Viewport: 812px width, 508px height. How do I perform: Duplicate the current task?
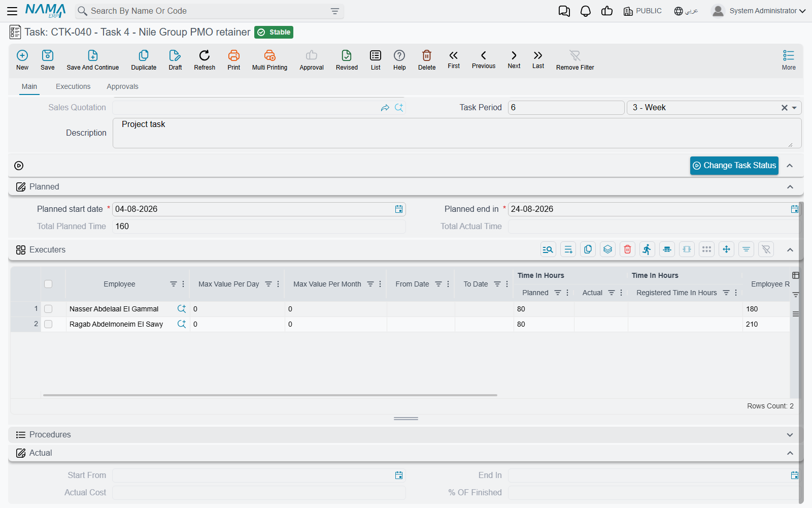pos(144,60)
